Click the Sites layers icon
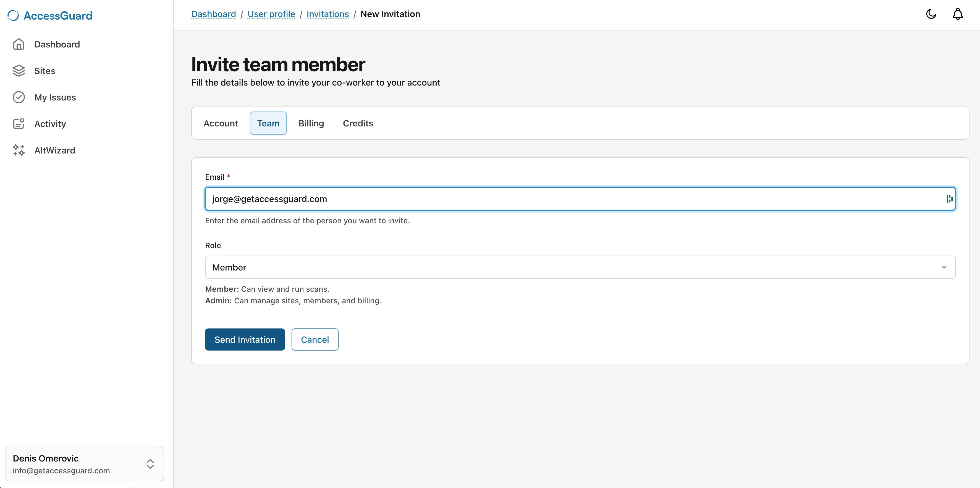Viewport: 980px width, 488px height. tap(19, 71)
